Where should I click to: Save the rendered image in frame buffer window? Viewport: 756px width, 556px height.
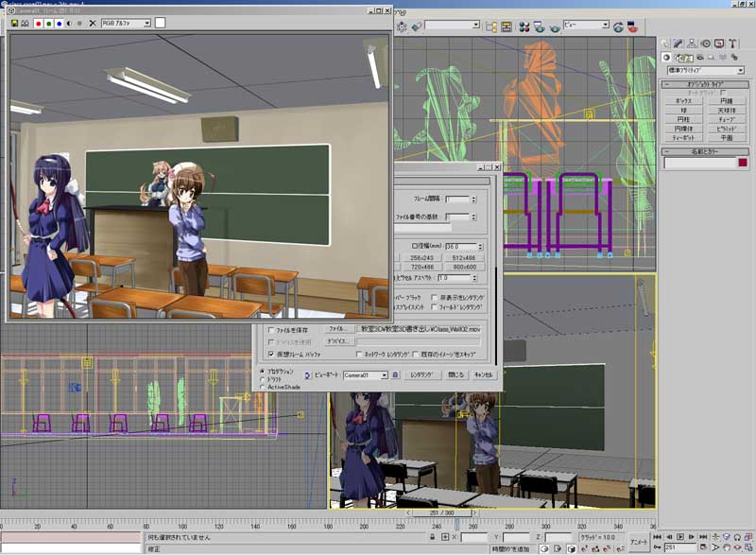click(14, 23)
